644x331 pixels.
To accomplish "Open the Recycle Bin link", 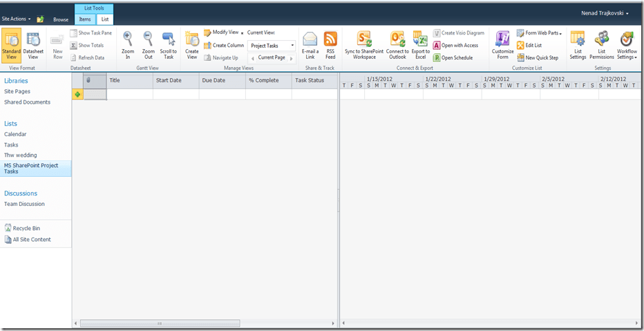I will click(x=26, y=228).
